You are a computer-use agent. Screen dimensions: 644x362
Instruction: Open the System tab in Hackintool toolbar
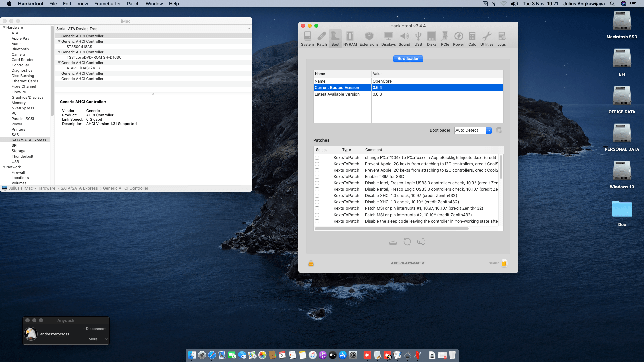307,39
